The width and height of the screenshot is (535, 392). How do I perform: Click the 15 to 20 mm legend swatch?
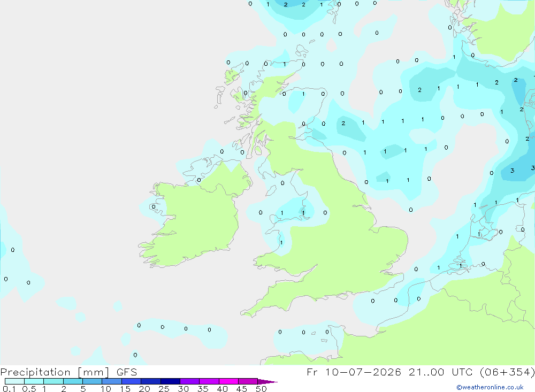[132, 381]
